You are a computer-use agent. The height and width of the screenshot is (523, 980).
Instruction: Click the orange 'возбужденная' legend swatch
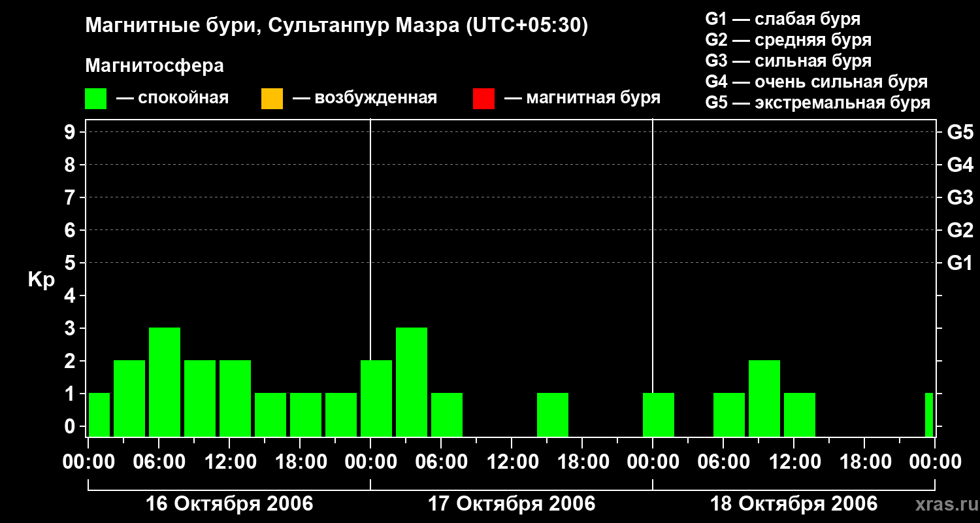tap(272, 98)
